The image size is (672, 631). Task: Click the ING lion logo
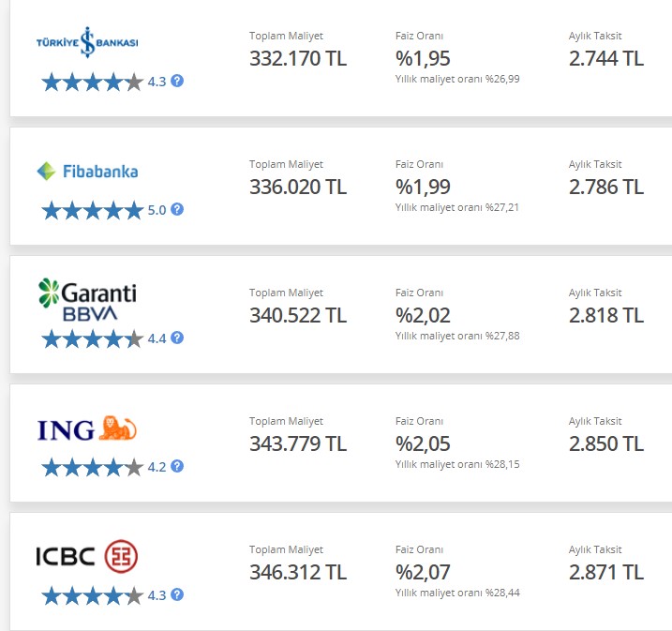(x=87, y=428)
